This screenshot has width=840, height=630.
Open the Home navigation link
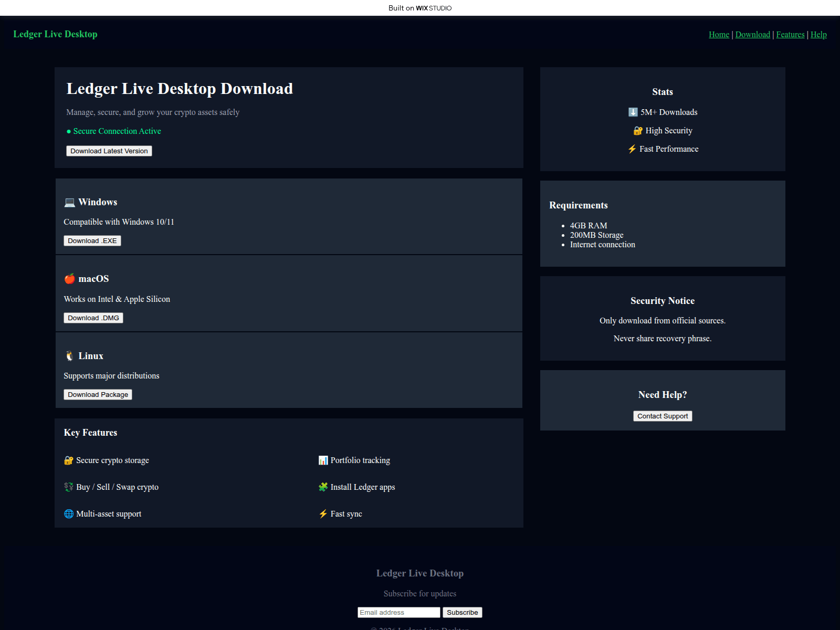(719, 35)
